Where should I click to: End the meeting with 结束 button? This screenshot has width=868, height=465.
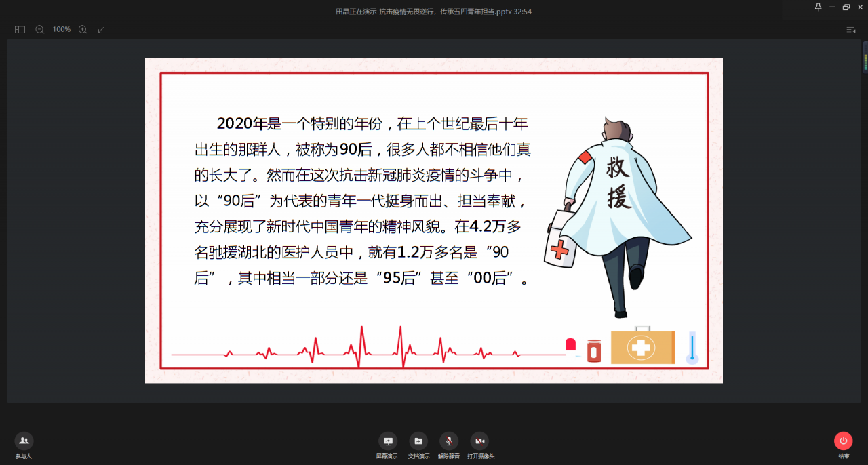(x=844, y=441)
